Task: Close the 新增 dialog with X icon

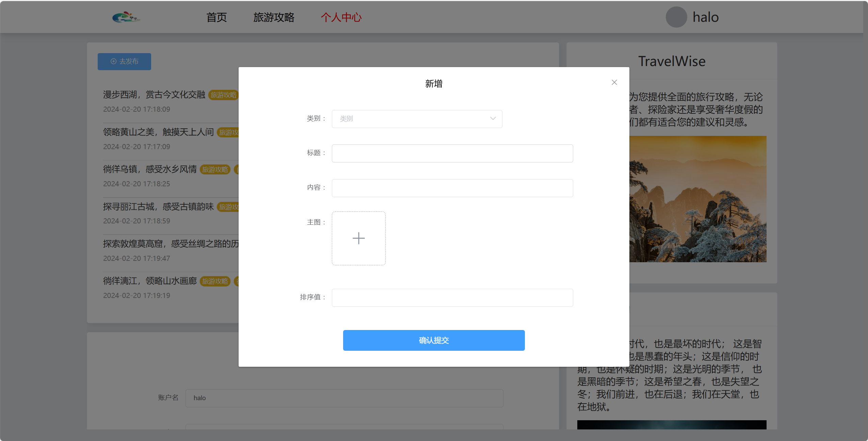Action: tap(614, 82)
